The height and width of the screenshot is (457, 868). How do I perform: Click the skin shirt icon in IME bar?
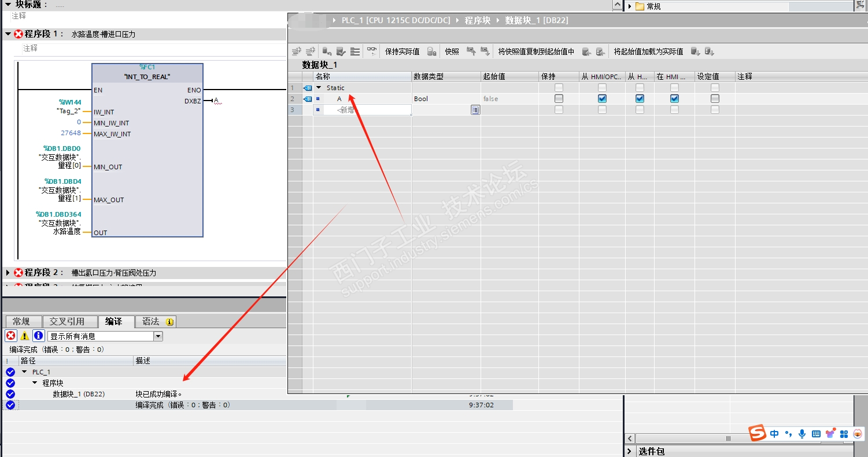click(x=830, y=434)
